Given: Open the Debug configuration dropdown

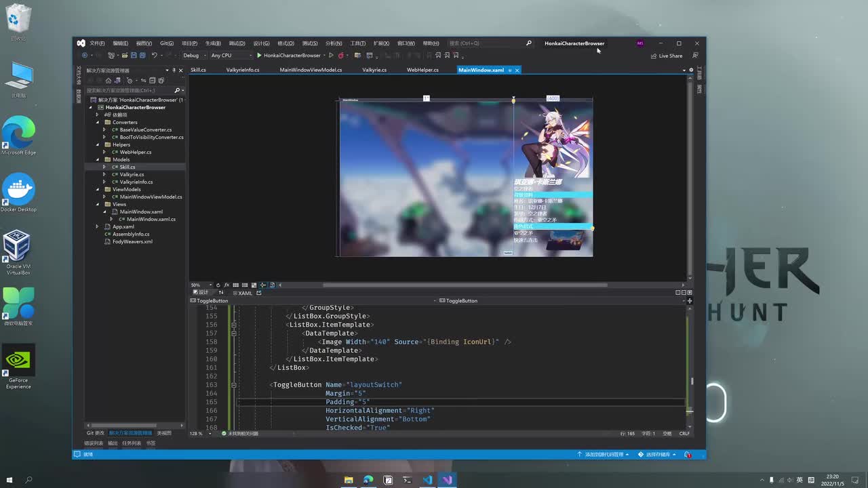Looking at the screenshot, I should [193, 56].
